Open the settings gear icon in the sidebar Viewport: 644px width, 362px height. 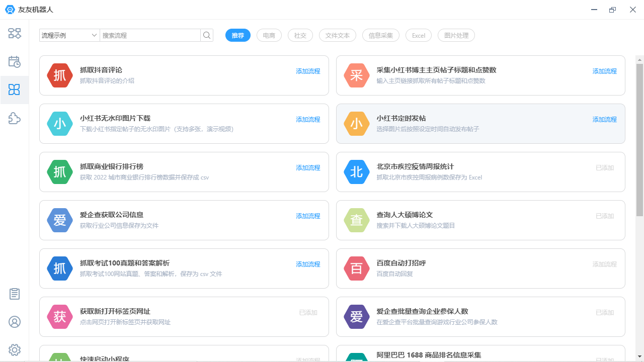(15, 349)
